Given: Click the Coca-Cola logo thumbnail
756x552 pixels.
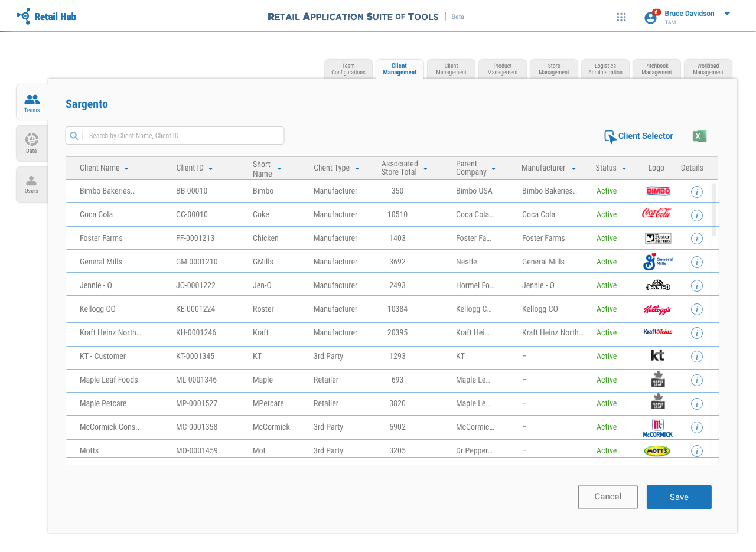Looking at the screenshot, I should coord(657,213).
